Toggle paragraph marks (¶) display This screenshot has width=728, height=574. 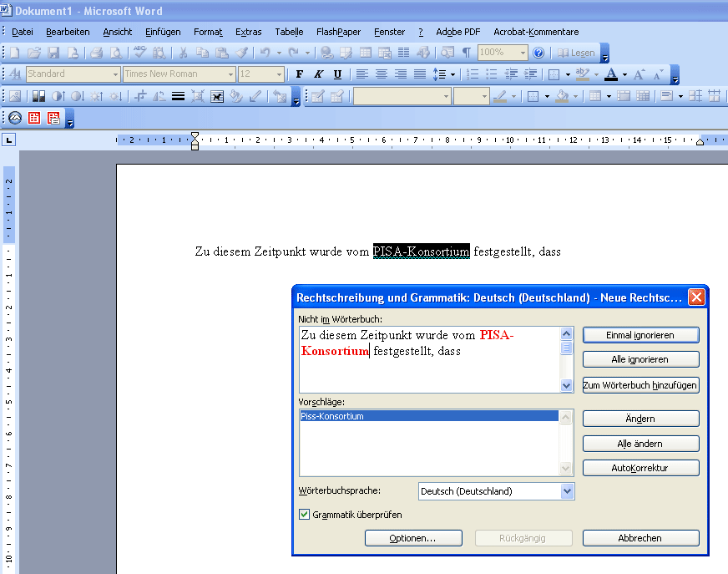467,53
